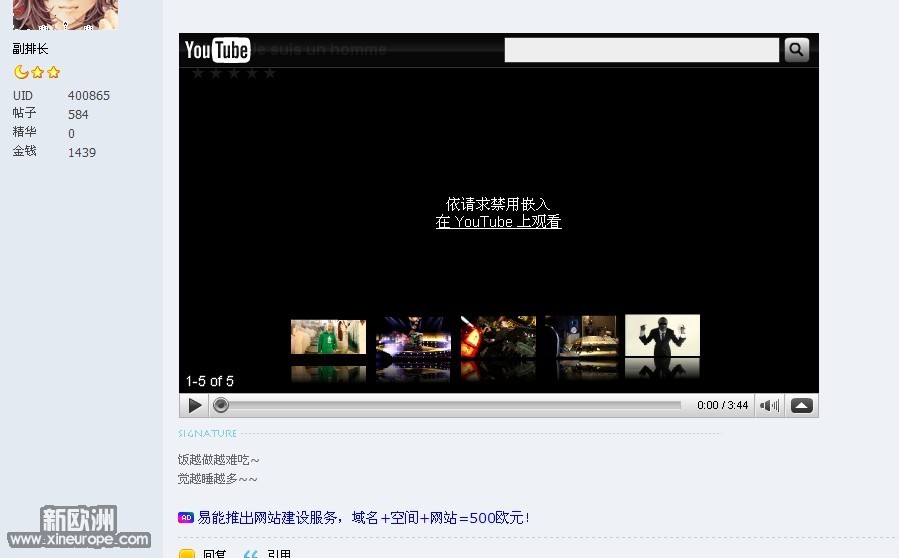Click the user avatar image
Image resolution: width=899 pixels, height=558 pixels.
pos(65,14)
